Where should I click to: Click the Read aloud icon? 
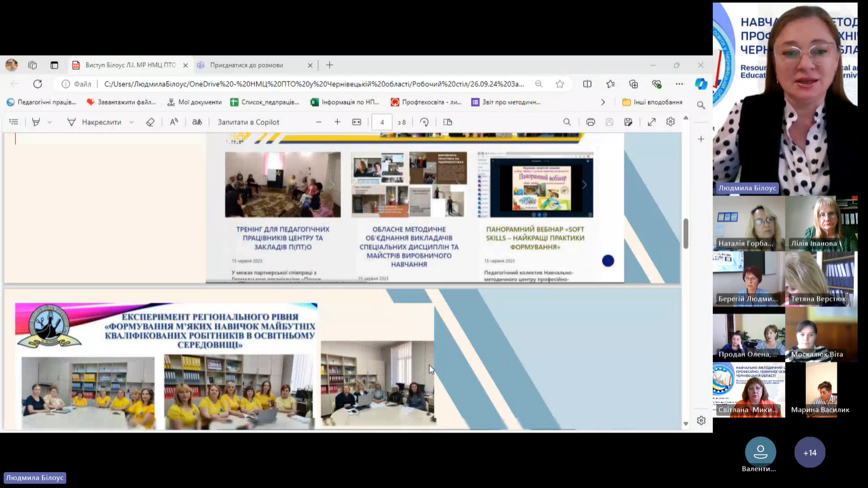(174, 122)
